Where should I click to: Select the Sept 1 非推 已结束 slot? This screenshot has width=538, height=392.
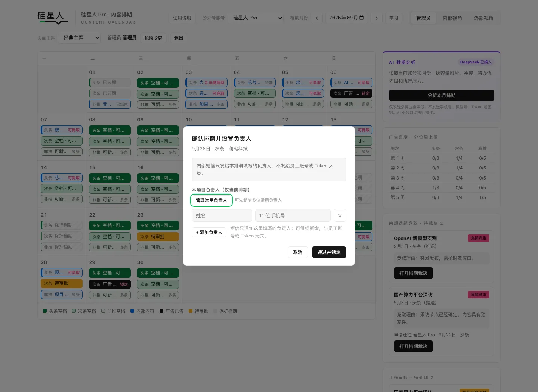coord(110,104)
